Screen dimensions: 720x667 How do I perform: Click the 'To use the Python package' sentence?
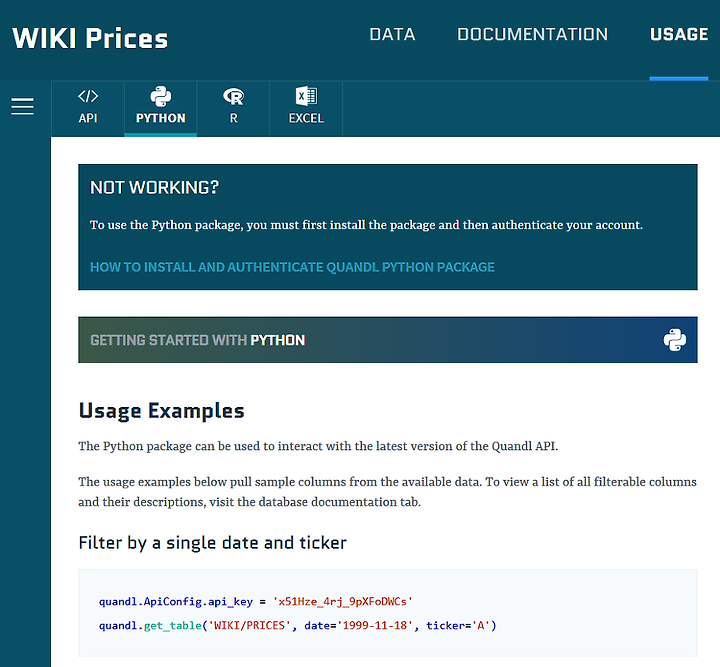tap(366, 225)
